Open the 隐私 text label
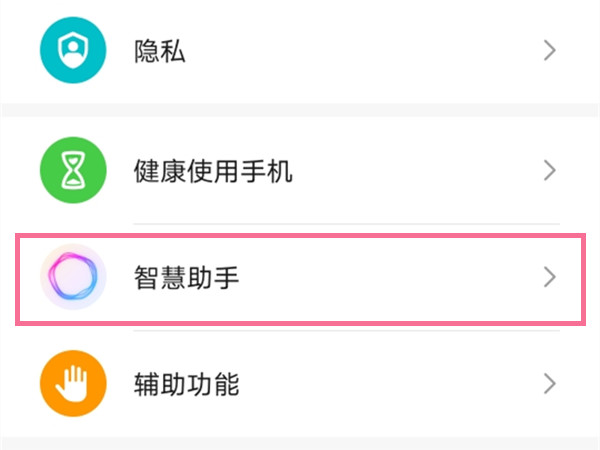Screen dimensions: 600x450 (160, 51)
